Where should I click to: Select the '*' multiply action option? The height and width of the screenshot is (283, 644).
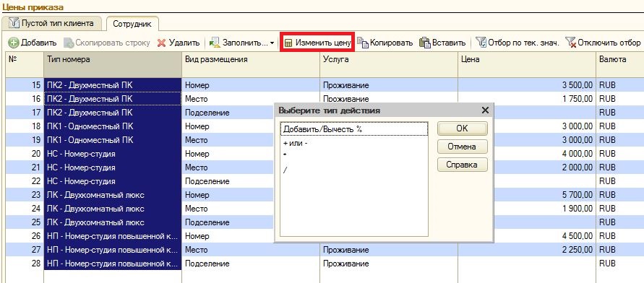pos(354,155)
